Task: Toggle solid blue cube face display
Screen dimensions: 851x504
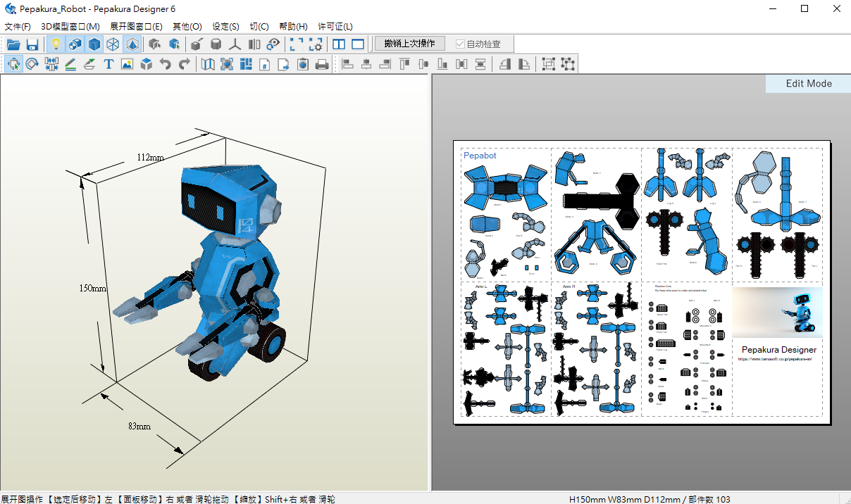Action: point(94,44)
